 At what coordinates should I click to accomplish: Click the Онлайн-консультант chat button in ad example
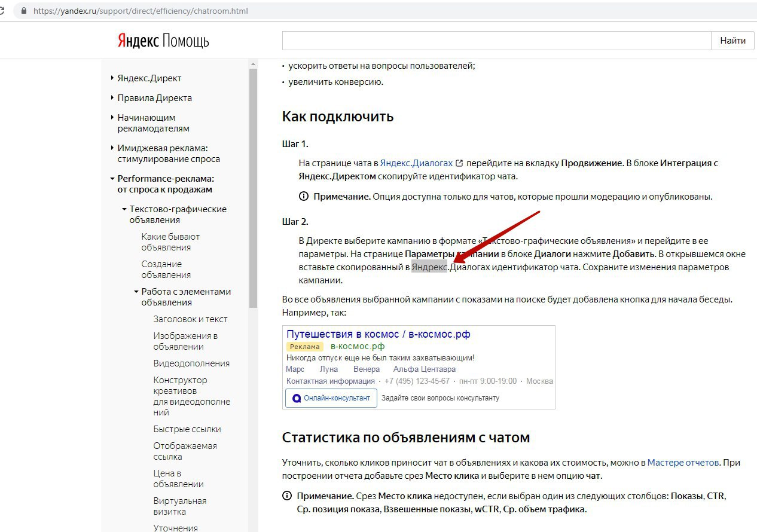click(331, 398)
